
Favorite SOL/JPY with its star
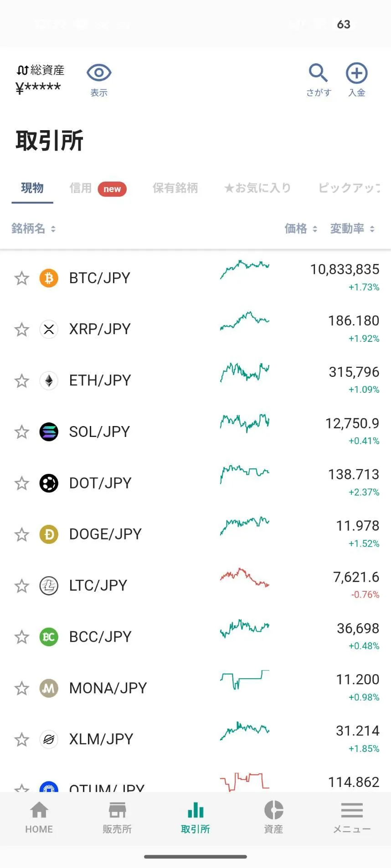(21, 431)
